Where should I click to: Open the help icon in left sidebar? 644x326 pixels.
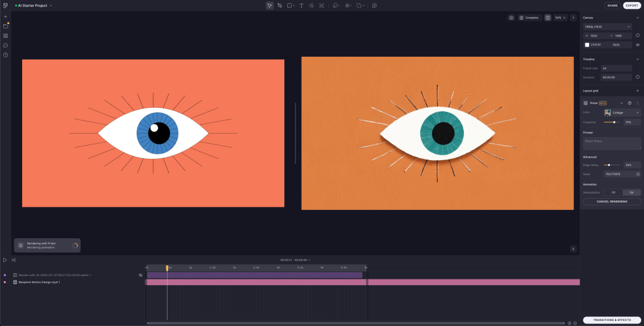[6, 55]
